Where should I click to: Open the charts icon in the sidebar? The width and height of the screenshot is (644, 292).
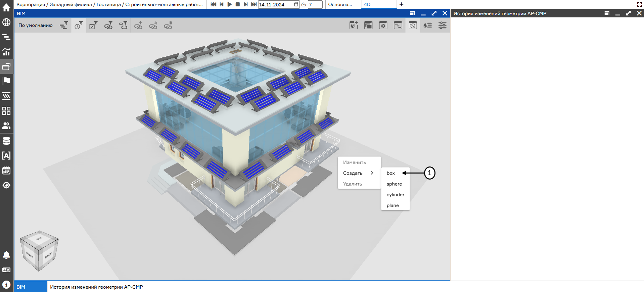[6, 52]
